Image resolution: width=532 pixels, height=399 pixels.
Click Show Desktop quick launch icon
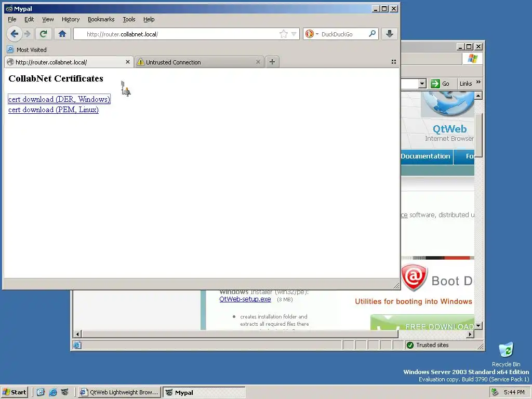(41, 392)
